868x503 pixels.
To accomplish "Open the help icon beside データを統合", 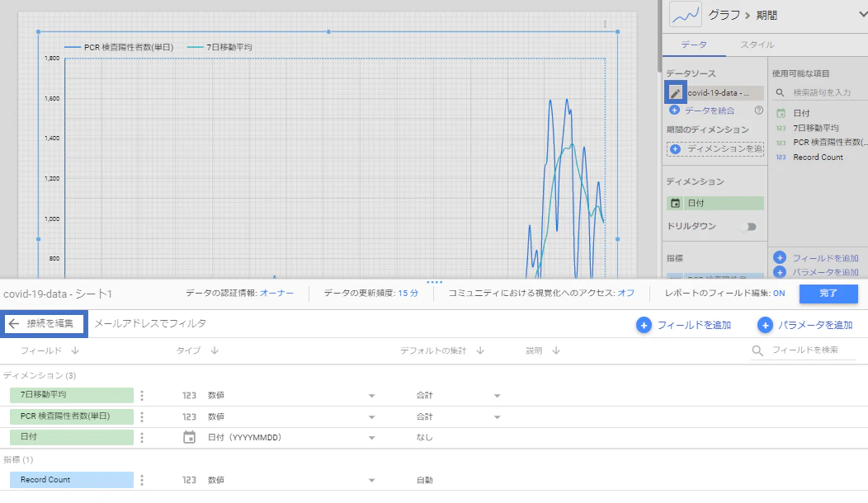I will click(759, 110).
